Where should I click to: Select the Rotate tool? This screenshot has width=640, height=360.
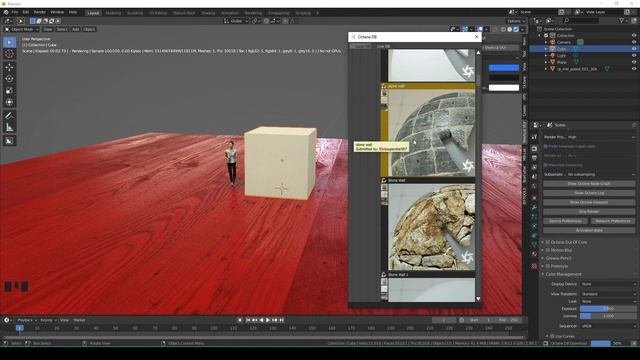(9, 78)
